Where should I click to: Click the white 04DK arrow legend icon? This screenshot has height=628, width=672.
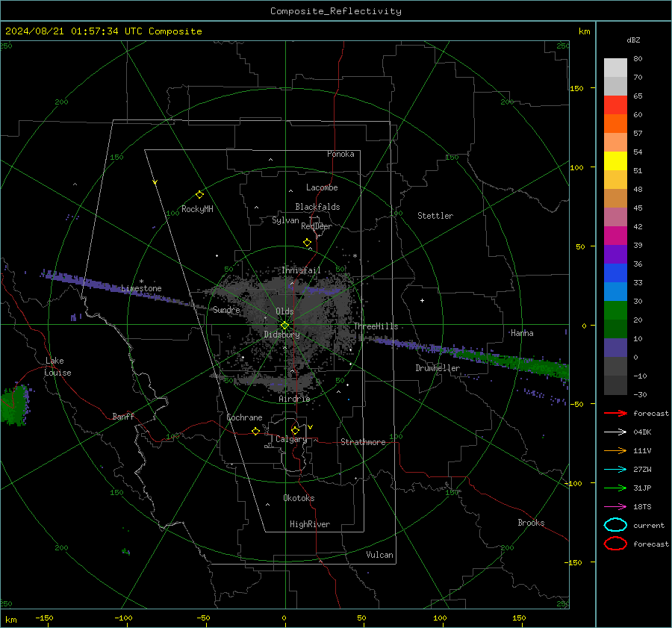(615, 432)
